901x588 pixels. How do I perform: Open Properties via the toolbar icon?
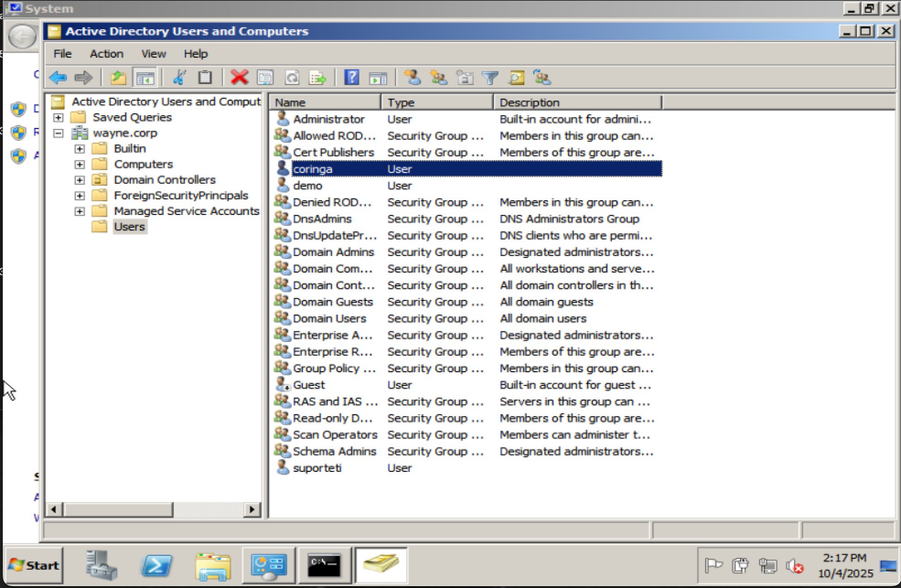266,78
